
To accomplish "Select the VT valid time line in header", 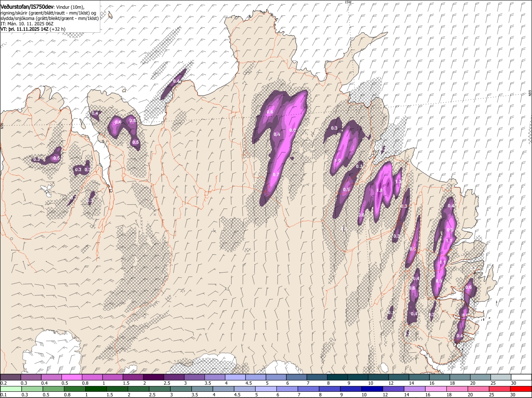I will point(33,29).
